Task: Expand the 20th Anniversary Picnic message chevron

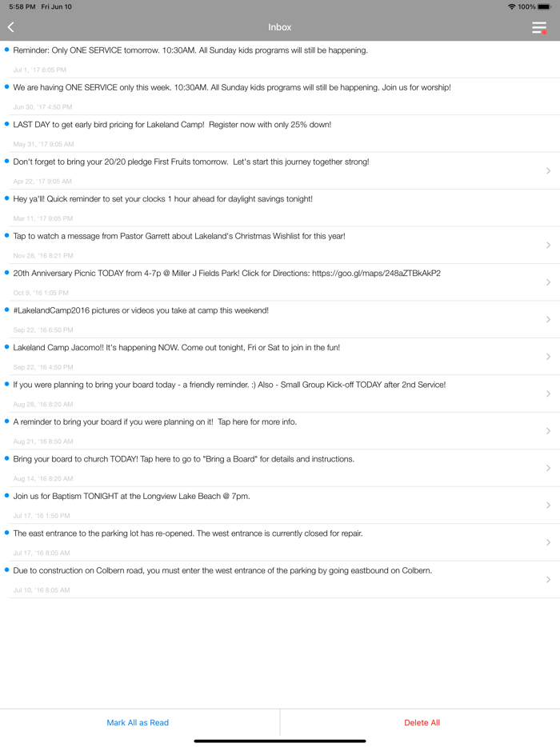Action: coord(548,282)
